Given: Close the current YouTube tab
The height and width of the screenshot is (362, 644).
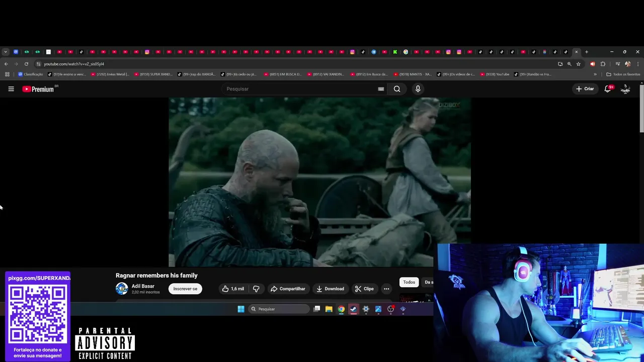Looking at the screenshot, I should pos(577,52).
